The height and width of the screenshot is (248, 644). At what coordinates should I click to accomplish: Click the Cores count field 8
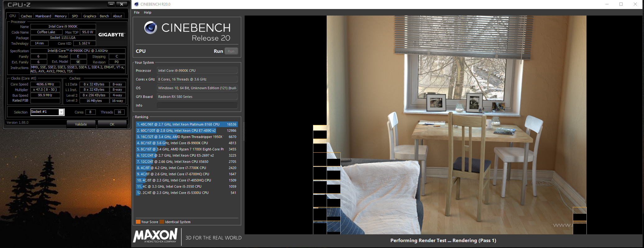[90, 112]
